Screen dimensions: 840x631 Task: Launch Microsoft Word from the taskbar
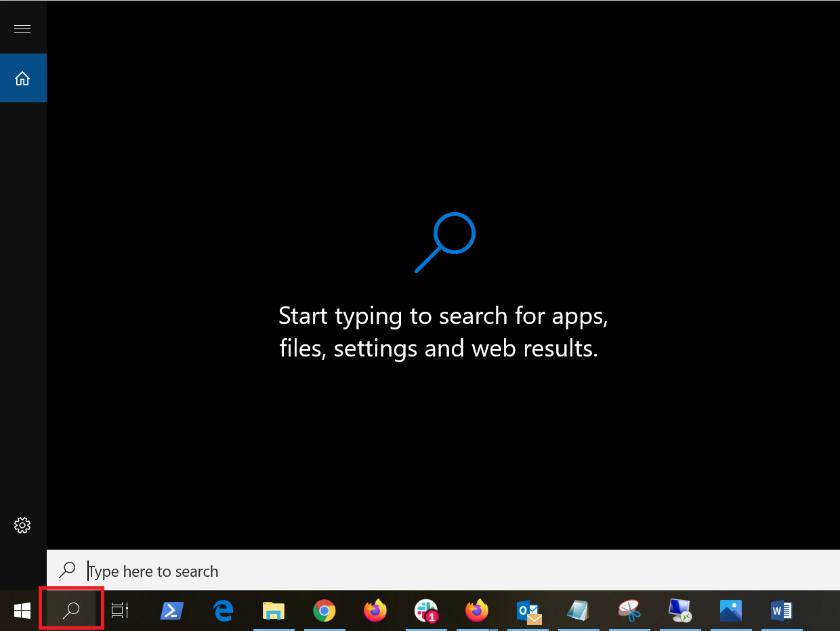point(782,611)
